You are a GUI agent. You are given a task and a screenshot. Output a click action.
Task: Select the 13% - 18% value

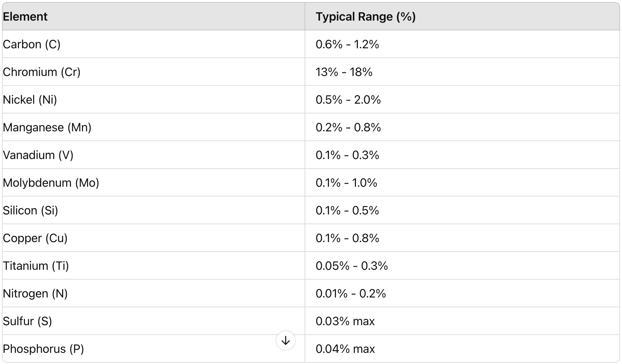[344, 72]
